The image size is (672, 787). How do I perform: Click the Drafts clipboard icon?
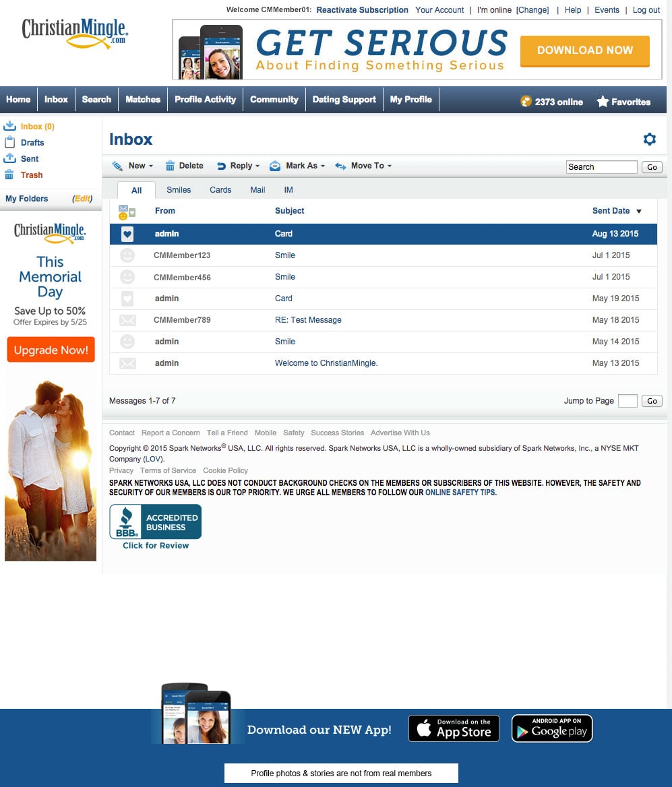[9, 142]
